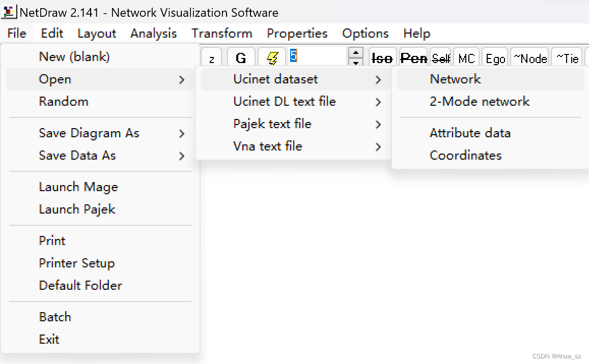Click the G toolbar button
The image size is (589, 364).
click(x=241, y=58)
